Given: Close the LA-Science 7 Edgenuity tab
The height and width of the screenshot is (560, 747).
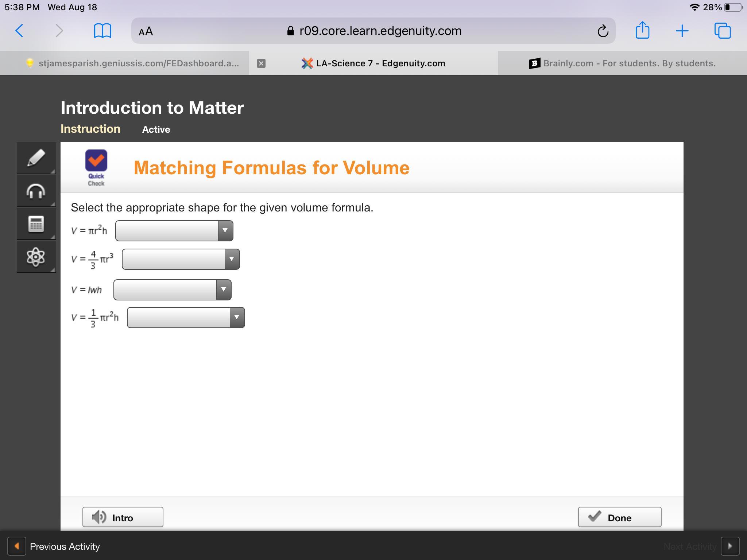Looking at the screenshot, I should [x=261, y=63].
